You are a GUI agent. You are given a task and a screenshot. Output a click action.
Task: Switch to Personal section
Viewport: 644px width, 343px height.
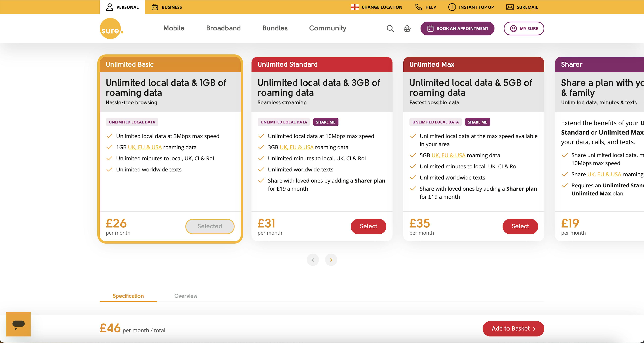coord(122,7)
